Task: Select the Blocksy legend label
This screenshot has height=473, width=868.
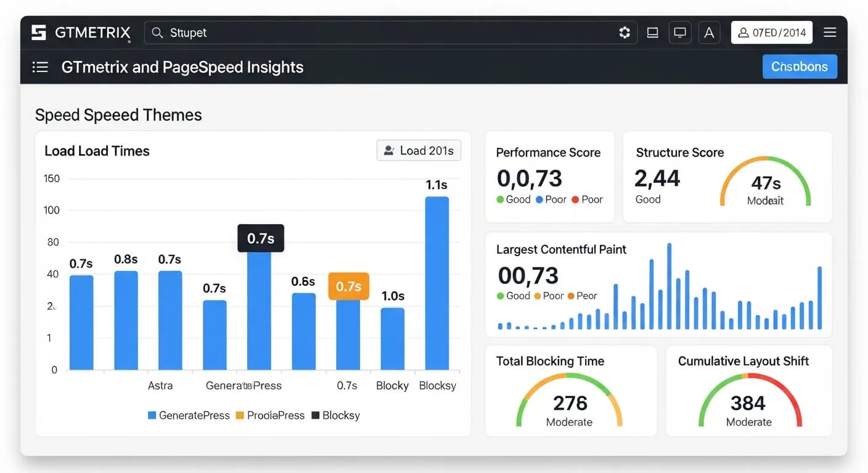Action: 341,416
